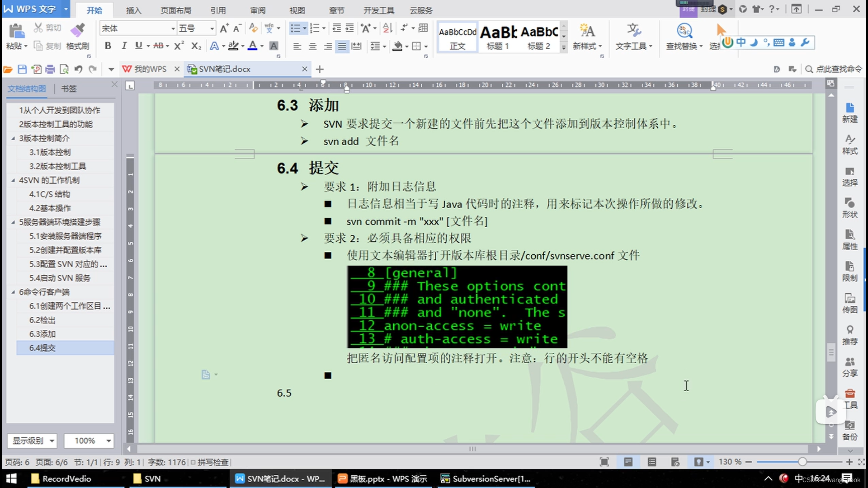Click the Format Painter brush icon
This screenshot has height=488, width=868.
coord(77,30)
